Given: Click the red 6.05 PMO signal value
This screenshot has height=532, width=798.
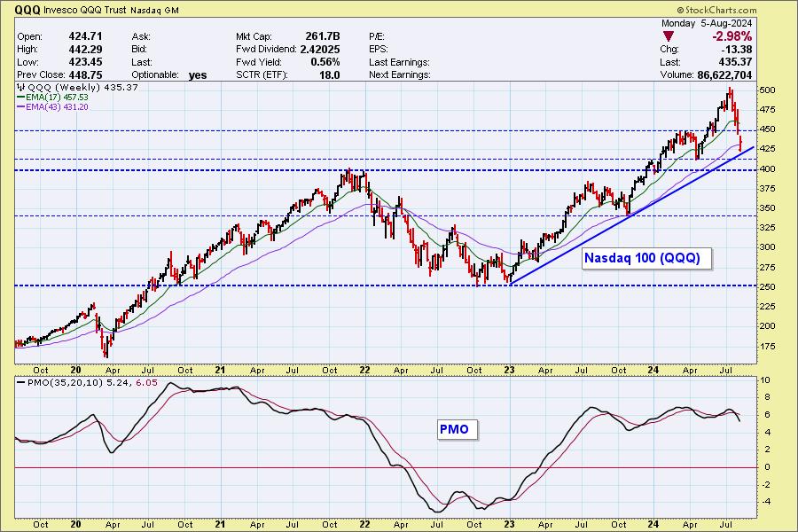Looking at the screenshot, I should click(x=146, y=383).
